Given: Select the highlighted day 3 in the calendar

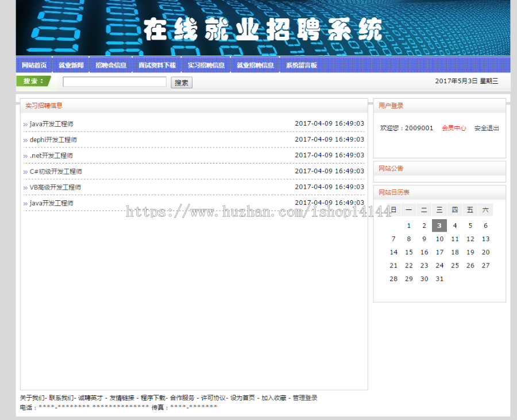Looking at the screenshot, I should point(439,225).
